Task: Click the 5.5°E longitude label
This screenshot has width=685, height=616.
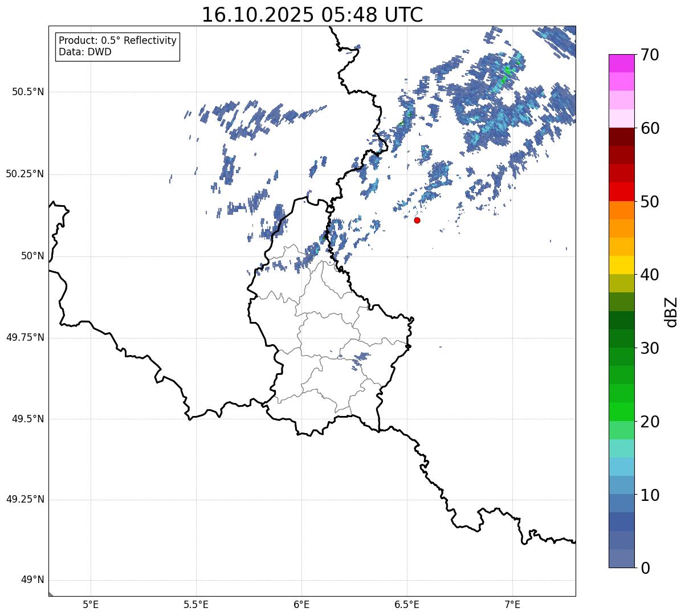Action: [x=196, y=604]
